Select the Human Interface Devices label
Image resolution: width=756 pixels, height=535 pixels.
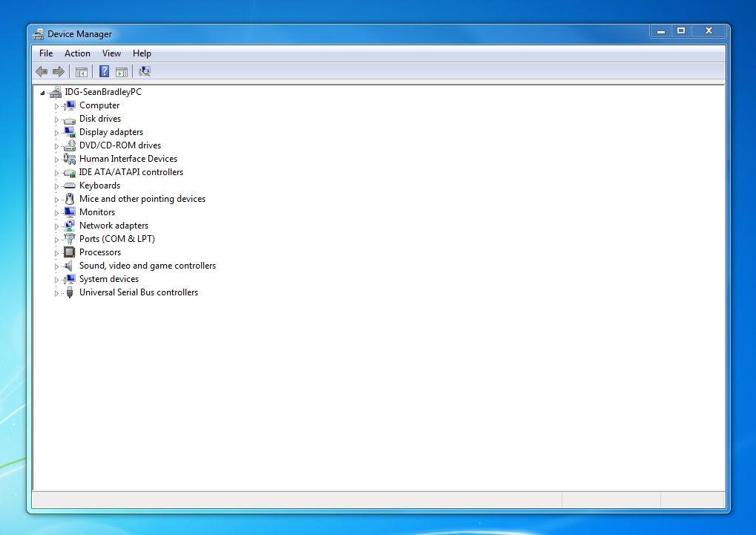[128, 159]
